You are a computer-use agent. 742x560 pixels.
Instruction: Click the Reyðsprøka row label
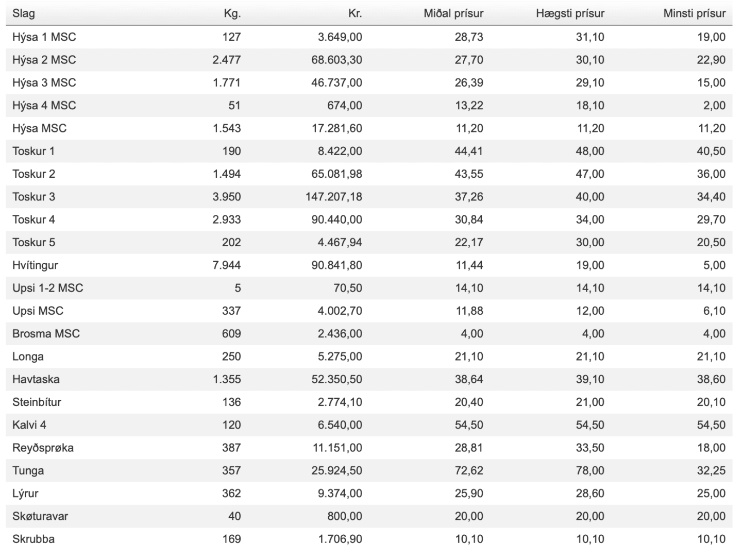(x=43, y=448)
